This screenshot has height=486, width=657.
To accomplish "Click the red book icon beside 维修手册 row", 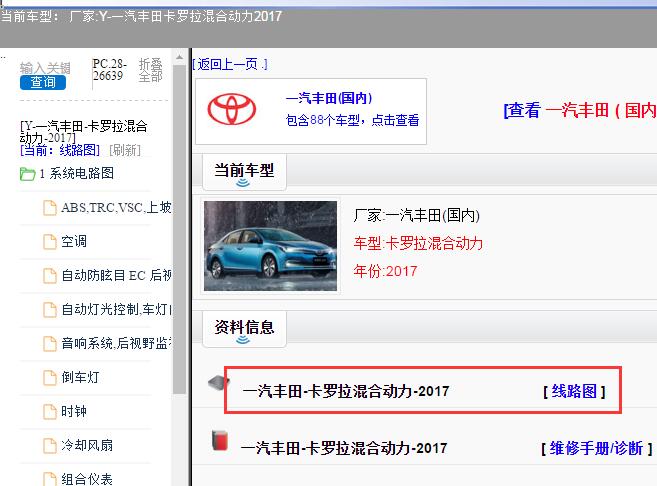I will [220, 441].
